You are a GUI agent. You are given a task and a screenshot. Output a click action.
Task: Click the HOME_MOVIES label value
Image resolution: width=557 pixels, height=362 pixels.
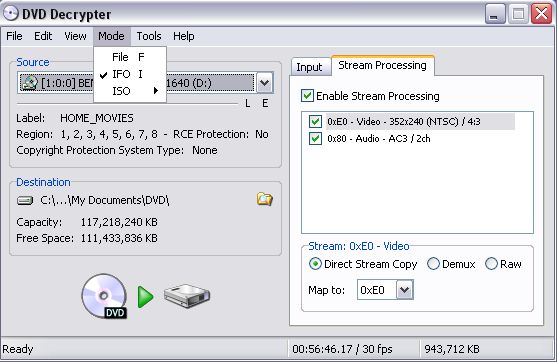click(97, 118)
